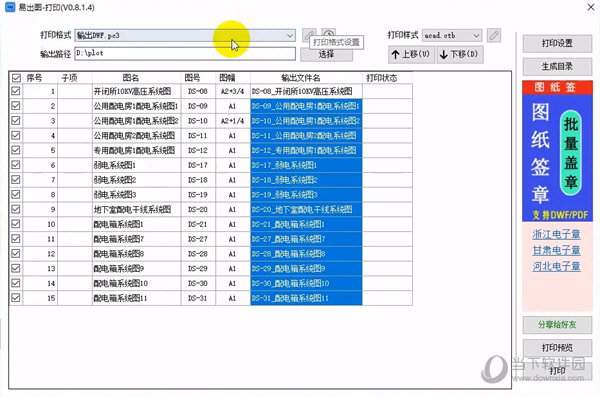Screen dimensions: 600x397
Task: Click sheet size cell A2+1/4
Action: tap(233, 121)
